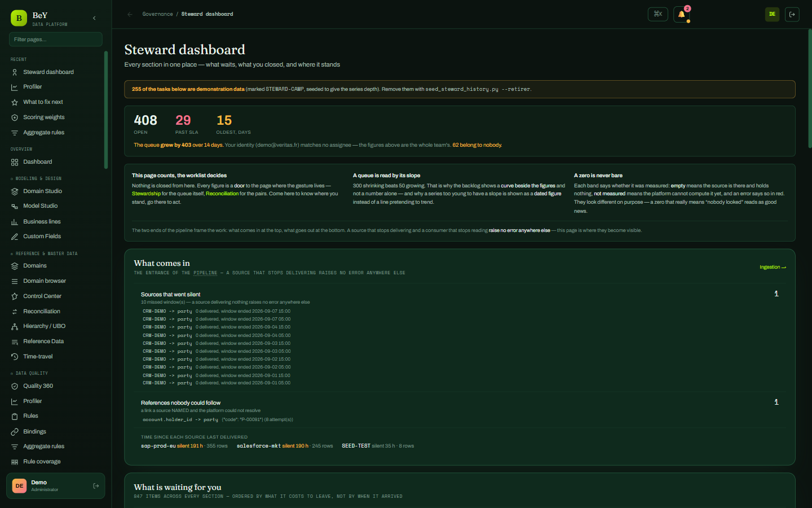This screenshot has width=812, height=508.
Task: Click the Reconciliation arrows icon
Action: click(x=15, y=312)
